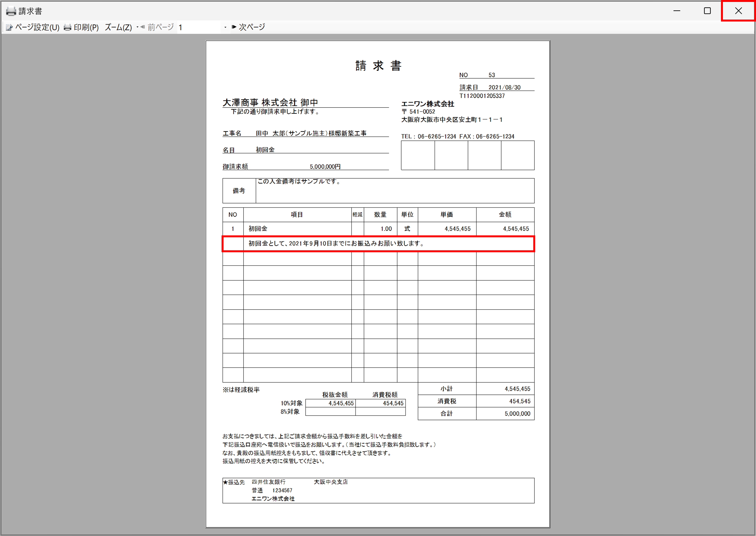
Task: Go to 次ページ (next page)
Action: click(x=252, y=27)
